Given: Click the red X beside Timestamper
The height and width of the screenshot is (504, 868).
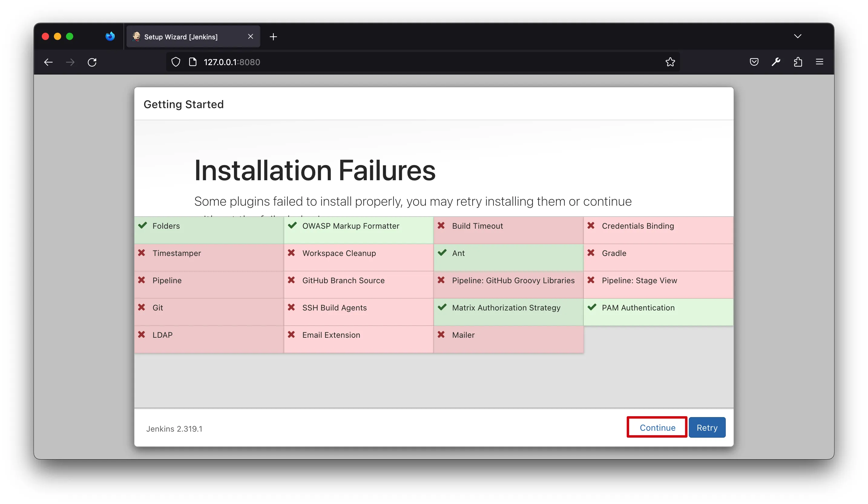Looking at the screenshot, I should click(142, 253).
